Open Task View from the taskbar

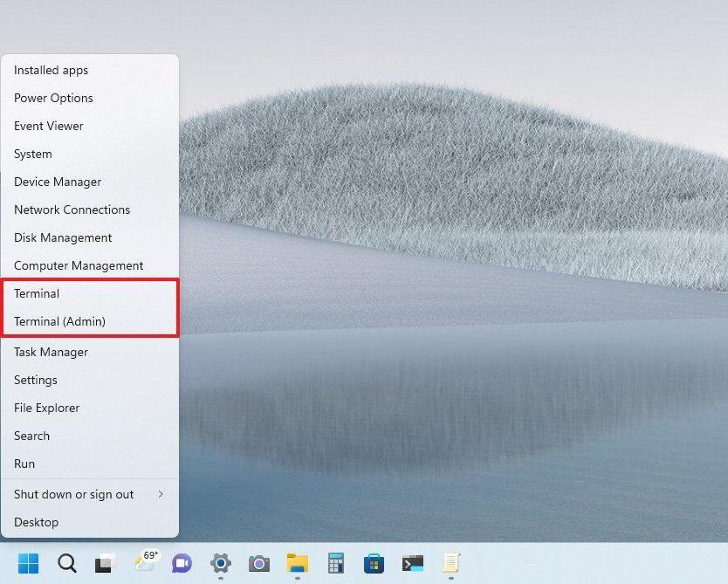coord(105,564)
